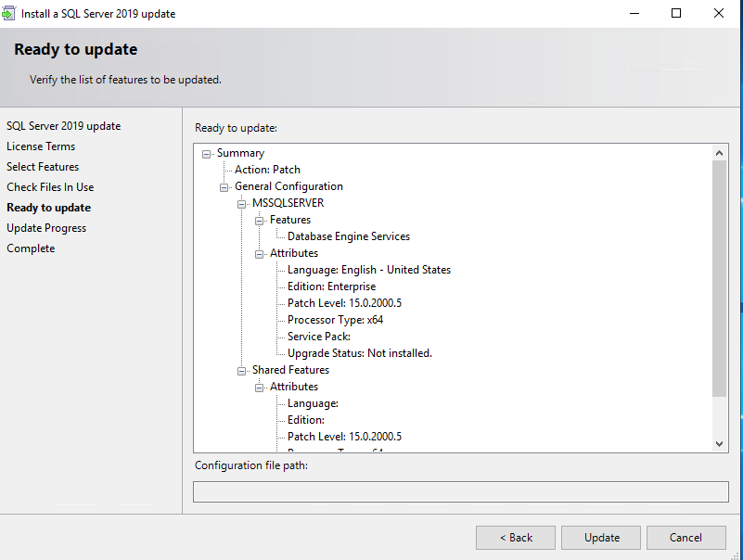Select Processor Type: x64 entry
The height and width of the screenshot is (560, 743).
click(335, 320)
